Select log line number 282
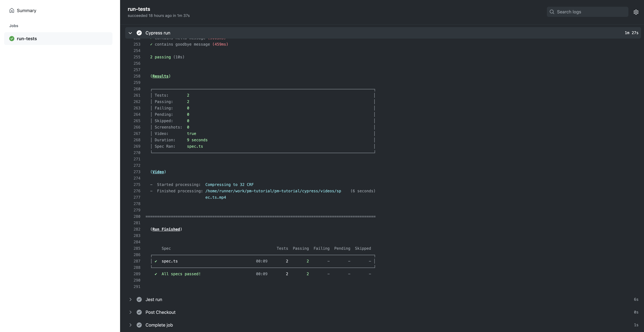644x332 pixels. [x=137, y=229]
